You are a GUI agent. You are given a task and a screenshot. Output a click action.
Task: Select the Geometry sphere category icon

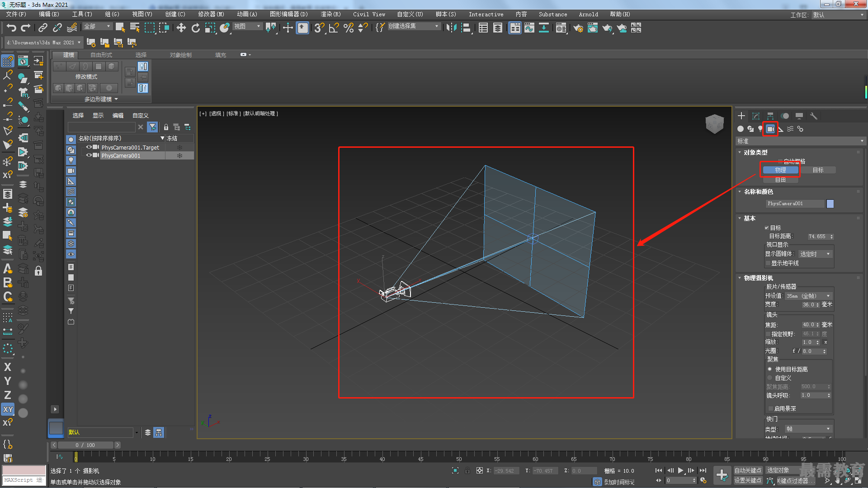tap(741, 129)
